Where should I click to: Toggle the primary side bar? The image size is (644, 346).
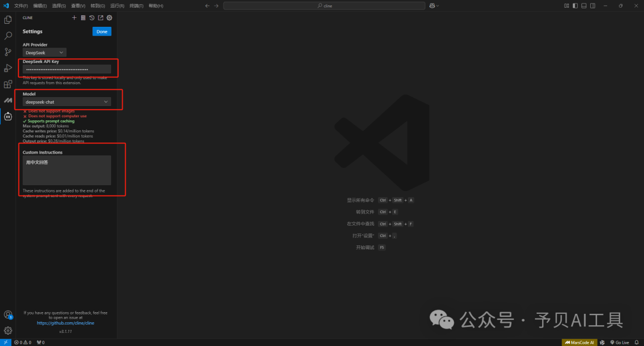[575, 6]
